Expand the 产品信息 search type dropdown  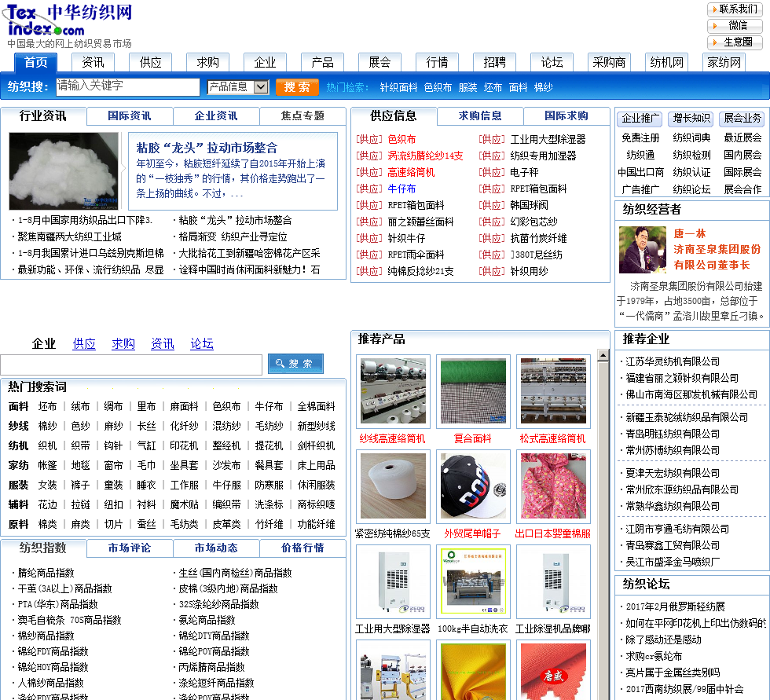(237, 87)
